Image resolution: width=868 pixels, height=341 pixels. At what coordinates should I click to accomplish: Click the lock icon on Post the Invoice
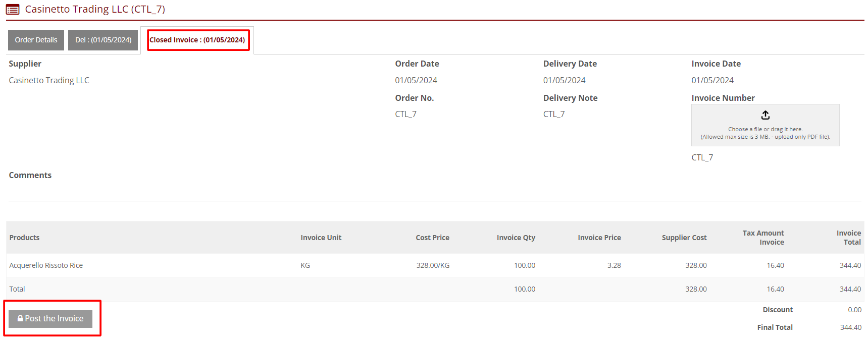20,319
